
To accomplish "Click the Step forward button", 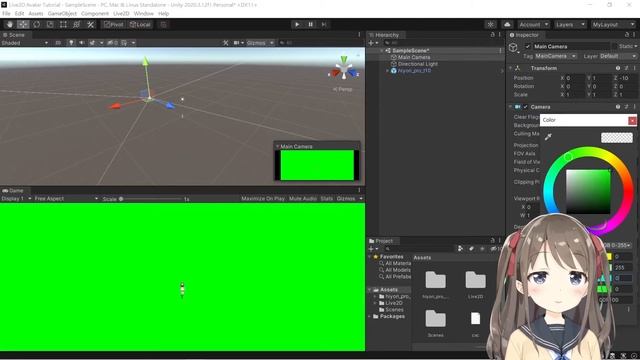I will pyautogui.click(x=324, y=24).
